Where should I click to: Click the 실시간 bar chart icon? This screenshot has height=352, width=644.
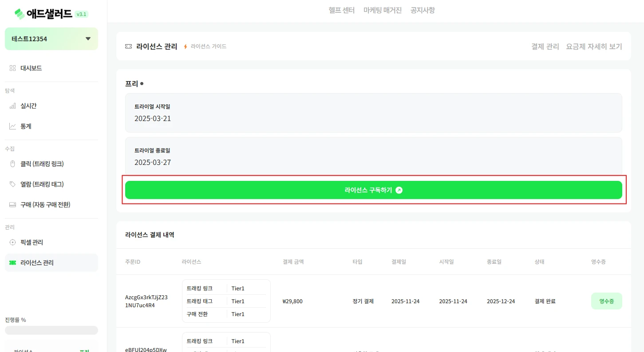(12, 106)
